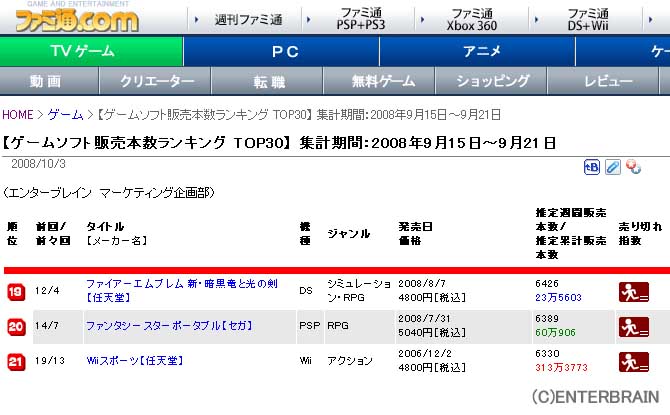Open ファミ通 PSP+PS3 link
The height and width of the screenshot is (415, 670).
pos(361,19)
